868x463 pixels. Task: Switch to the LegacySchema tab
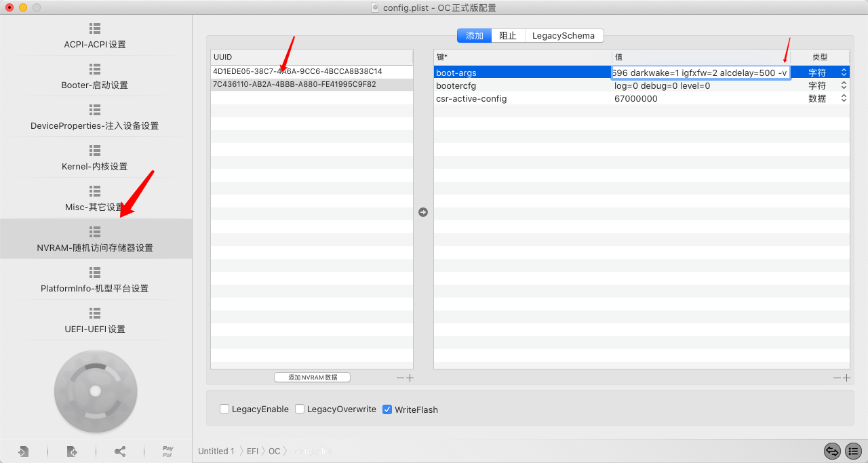564,36
